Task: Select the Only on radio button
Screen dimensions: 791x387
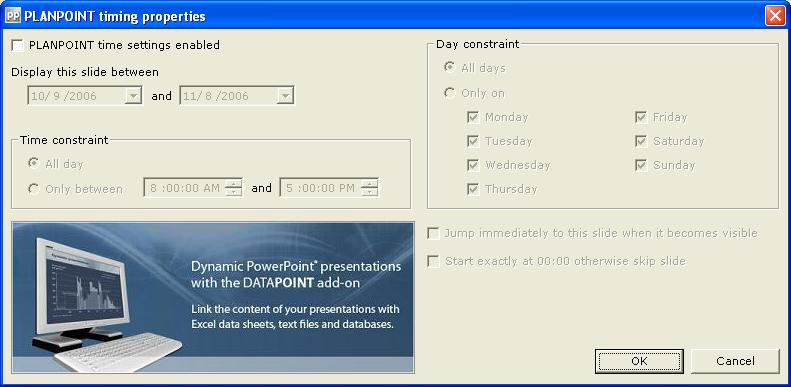Action: point(449,93)
